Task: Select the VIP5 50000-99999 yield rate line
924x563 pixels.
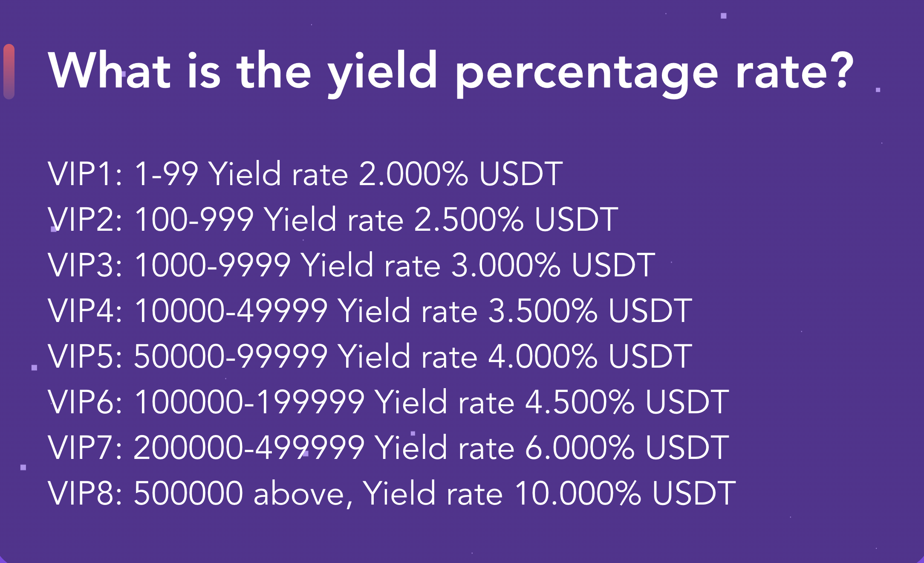Action: coord(370,356)
